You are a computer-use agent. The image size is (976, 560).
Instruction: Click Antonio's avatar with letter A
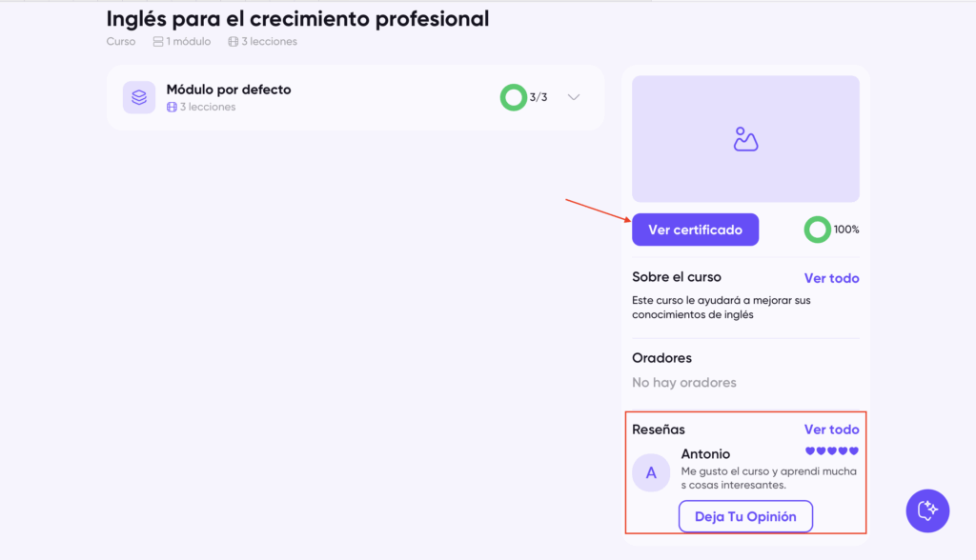click(x=652, y=472)
